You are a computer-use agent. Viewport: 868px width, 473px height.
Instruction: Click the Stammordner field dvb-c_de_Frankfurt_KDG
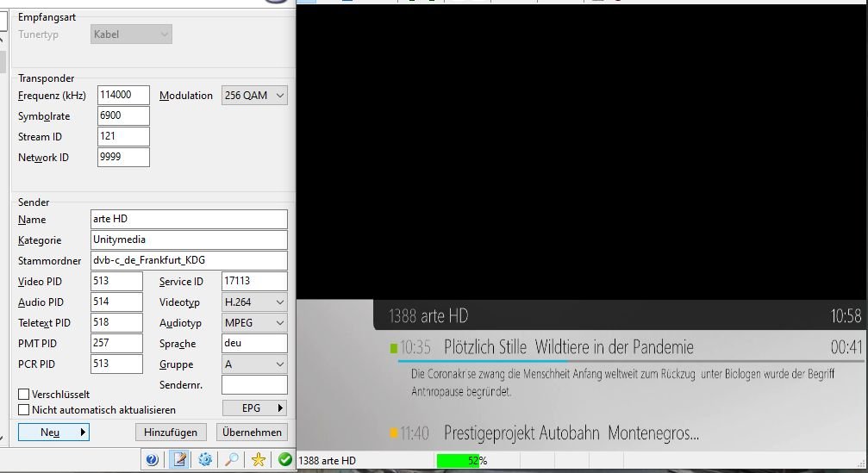tap(189, 260)
